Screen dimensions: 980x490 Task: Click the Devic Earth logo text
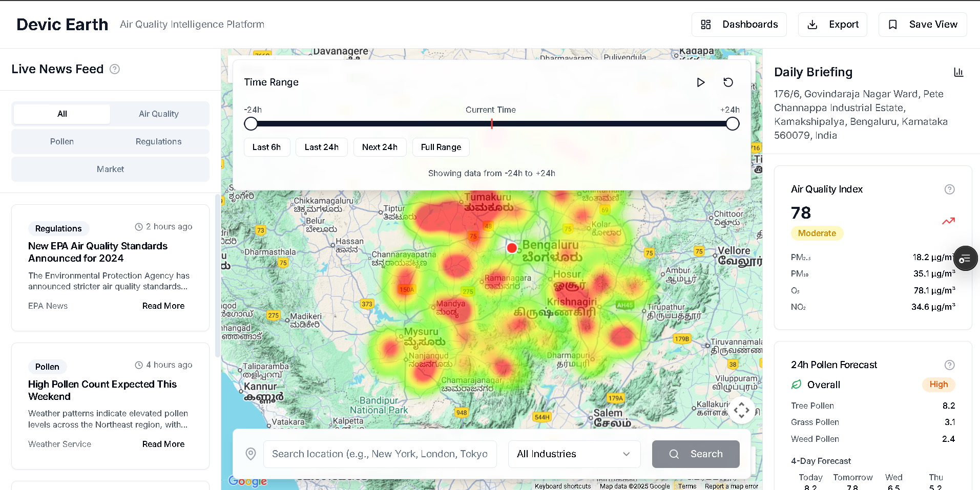(62, 25)
